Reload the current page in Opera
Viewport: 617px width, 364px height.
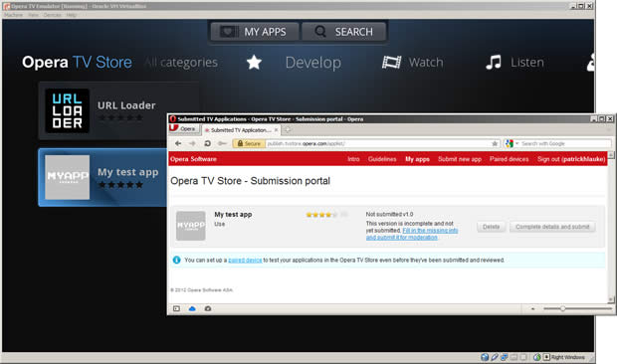click(207, 143)
